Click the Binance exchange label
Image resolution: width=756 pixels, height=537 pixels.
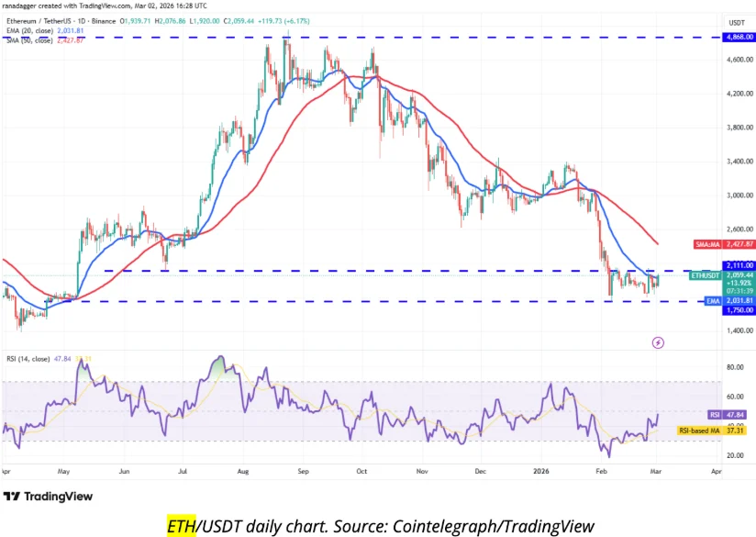[103, 21]
